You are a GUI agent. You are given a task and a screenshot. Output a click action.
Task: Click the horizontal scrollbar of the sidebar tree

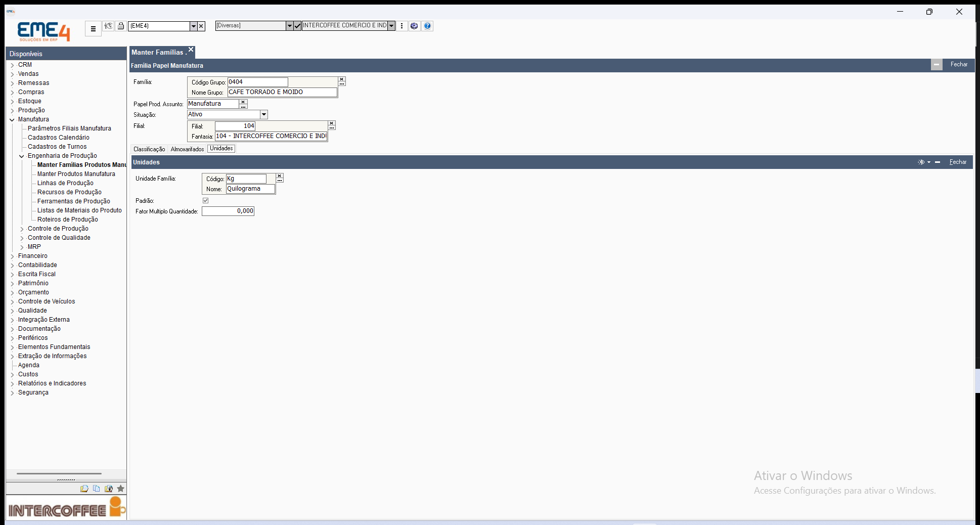pyautogui.click(x=59, y=474)
